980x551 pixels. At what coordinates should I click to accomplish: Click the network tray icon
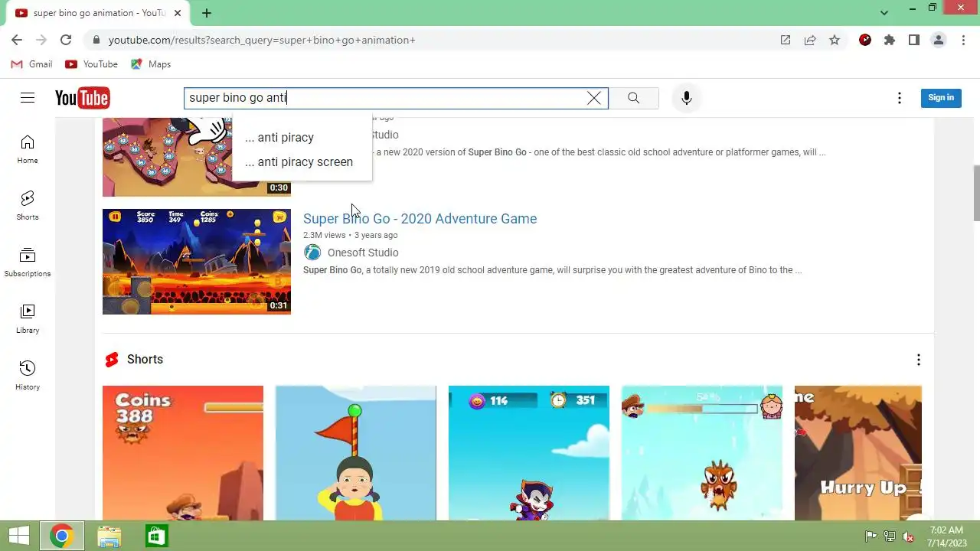click(890, 536)
